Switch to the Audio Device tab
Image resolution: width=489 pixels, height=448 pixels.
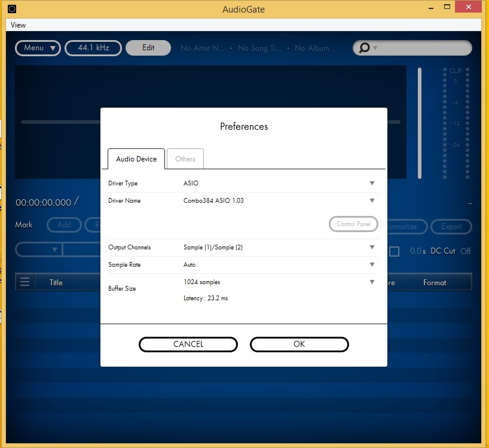[x=136, y=159]
